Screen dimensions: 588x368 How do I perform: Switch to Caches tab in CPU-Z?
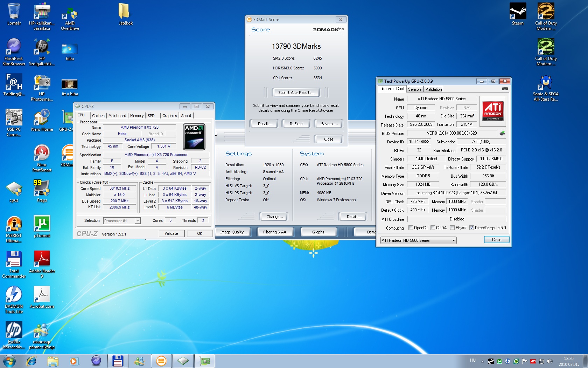click(98, 116)
